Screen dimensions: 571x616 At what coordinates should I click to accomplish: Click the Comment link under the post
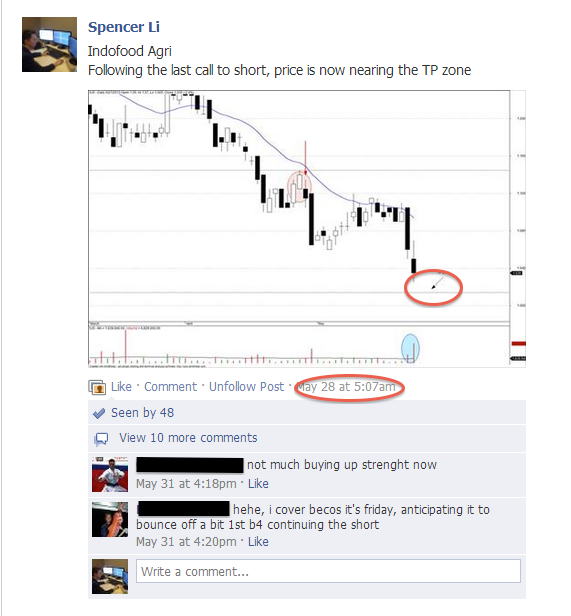tap(171, 387)
